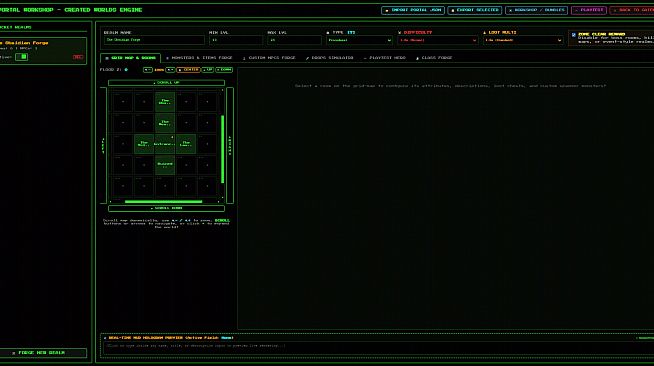This screenshot has height=366, width=654.
Task: Toggle the live switch on Obsidian Forge realm
Action: [22, 57]
